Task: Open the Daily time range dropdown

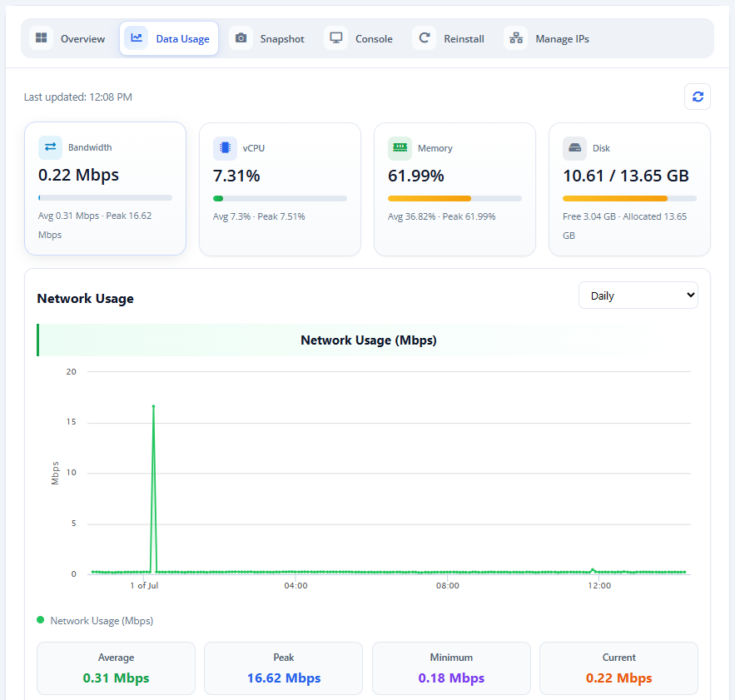Action: coord(638,295)
